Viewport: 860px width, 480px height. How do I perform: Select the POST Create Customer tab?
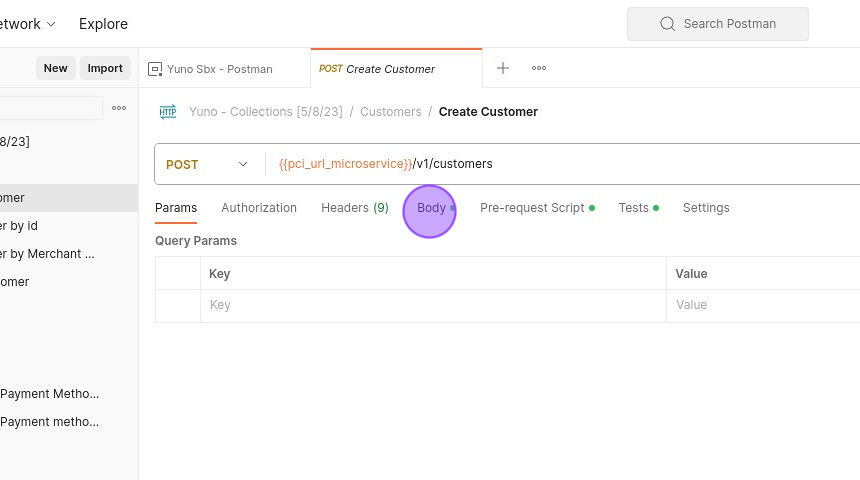coord(396,69)
